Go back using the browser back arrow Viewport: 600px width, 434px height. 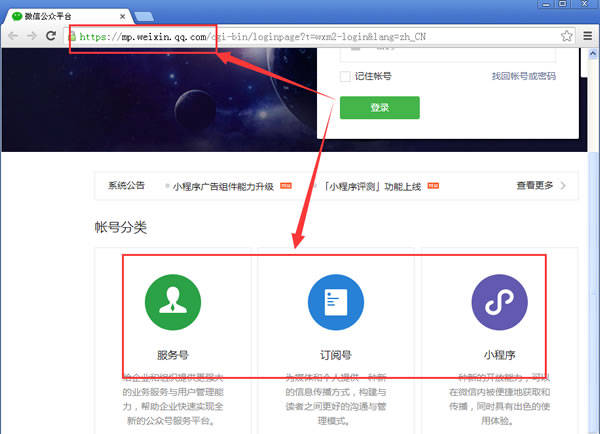[13, 36]
